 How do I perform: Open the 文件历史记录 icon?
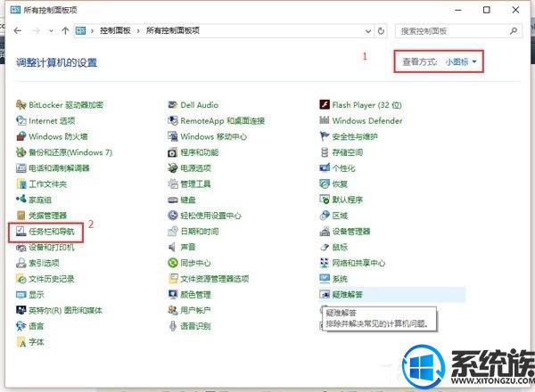(21, 279)
